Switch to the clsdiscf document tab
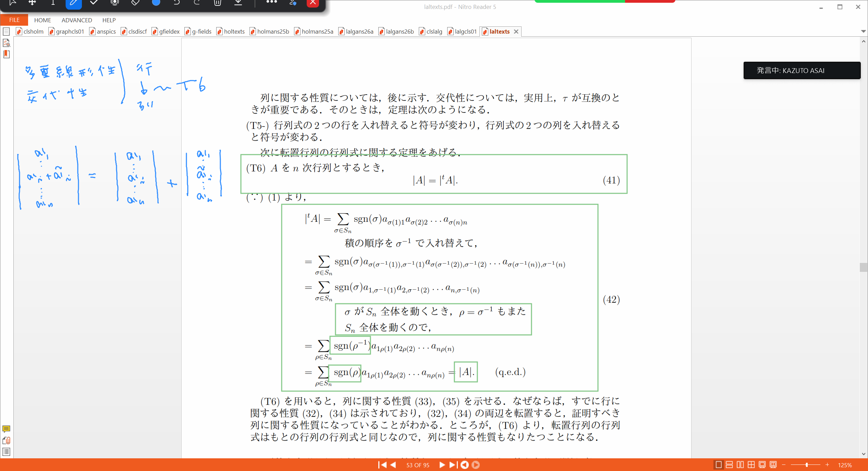Viewport: 868px width, 471px height. click(x=134, y=32)
